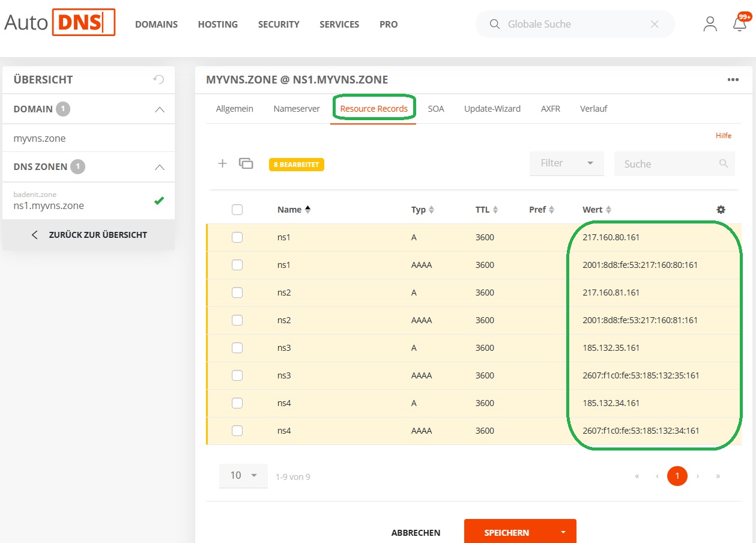
Task: Toggle the select-all records checkbox
Action: point(237,210)
